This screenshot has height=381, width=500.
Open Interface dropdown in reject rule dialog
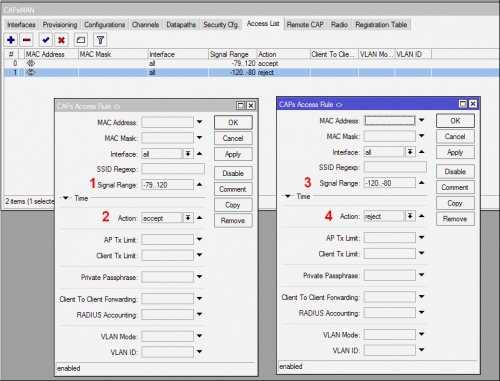point(410,152)
